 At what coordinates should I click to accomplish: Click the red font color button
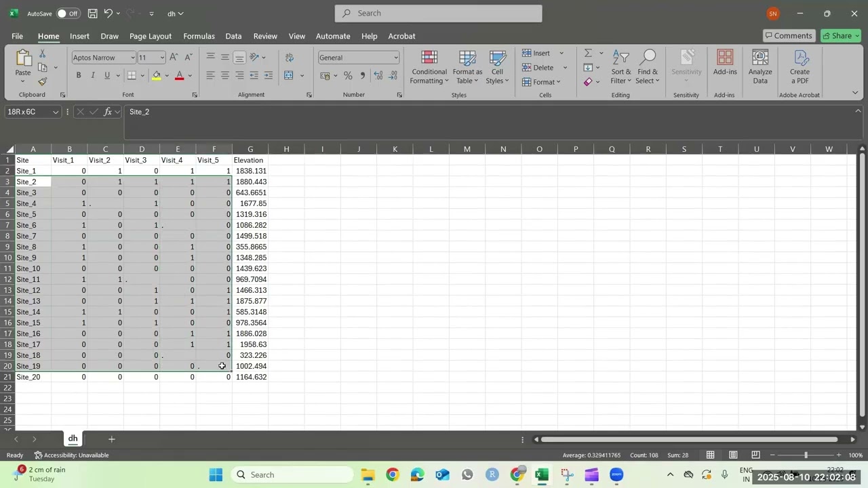click(180, 75)
